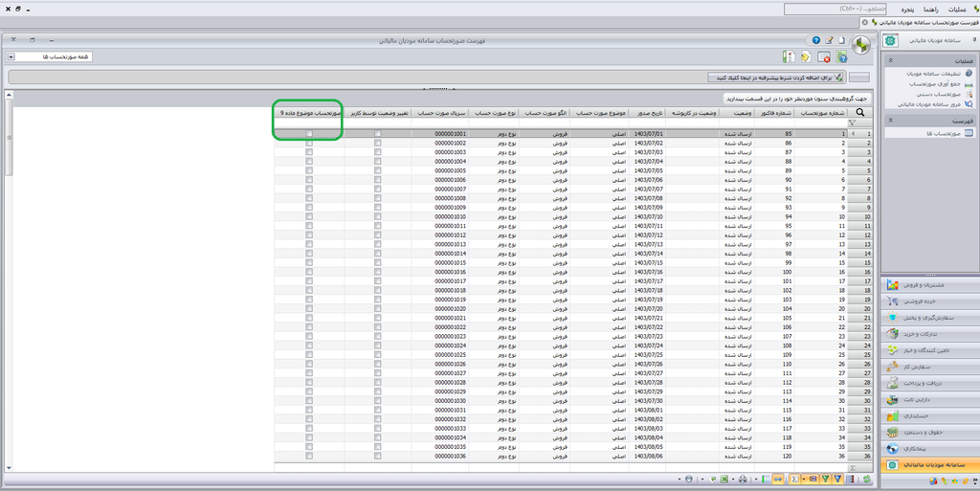
Task: Open the پنجره menu
Action: tap(907, 10)
